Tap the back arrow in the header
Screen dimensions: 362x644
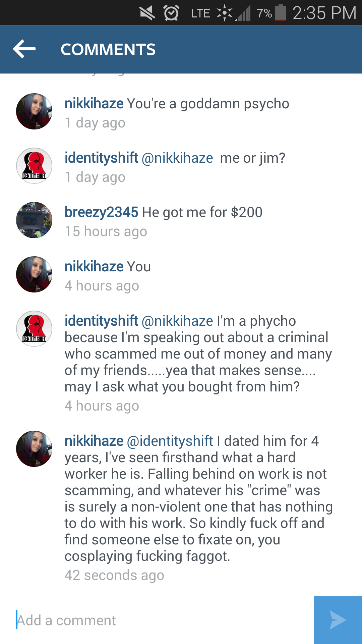(x=24, y=49)
